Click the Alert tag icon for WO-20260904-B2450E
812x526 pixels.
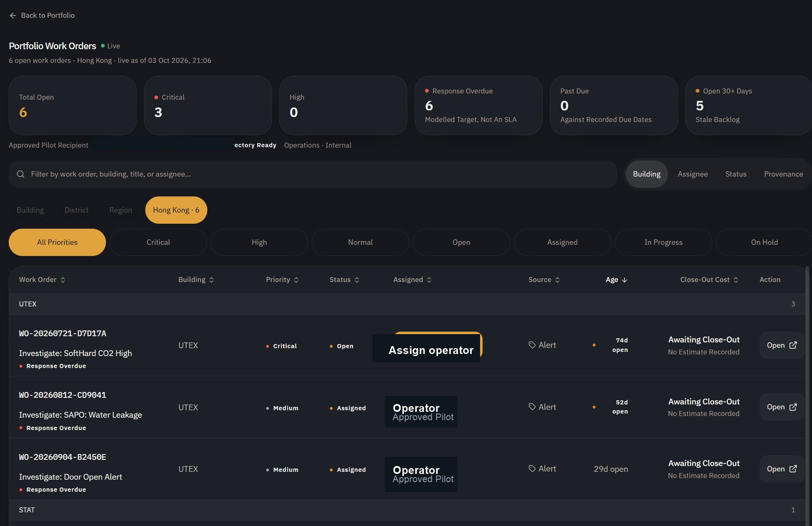pyautogui.click(x=532, y=469)
